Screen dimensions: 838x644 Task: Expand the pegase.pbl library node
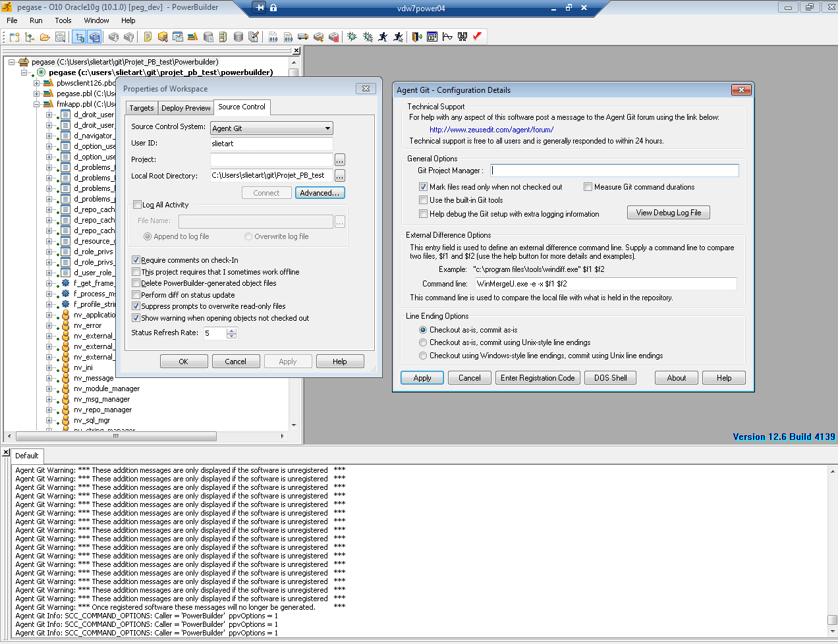coord(36,94)
